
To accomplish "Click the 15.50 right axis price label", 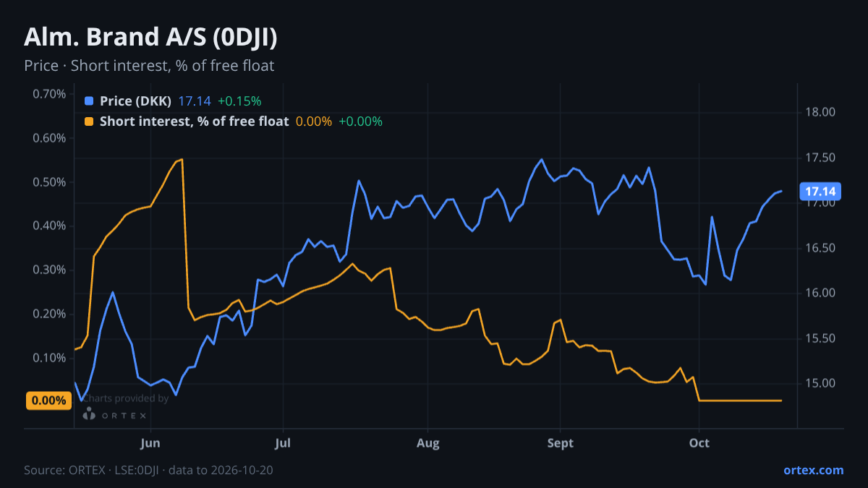I will pos(820,338).
